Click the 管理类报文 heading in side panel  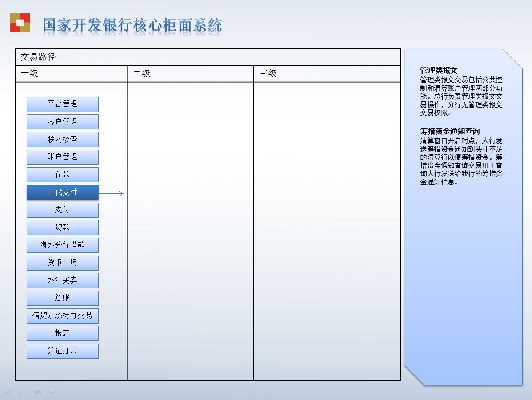(x=439, y=70)
